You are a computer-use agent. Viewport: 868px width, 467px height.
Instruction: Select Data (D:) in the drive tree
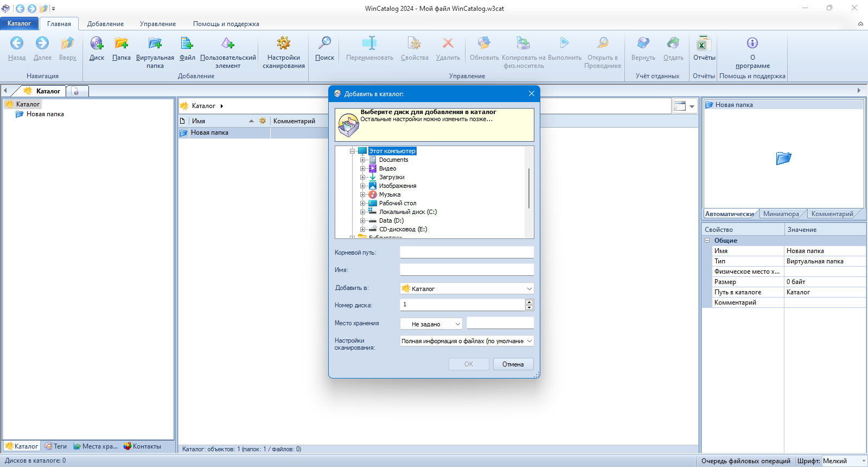391,220
